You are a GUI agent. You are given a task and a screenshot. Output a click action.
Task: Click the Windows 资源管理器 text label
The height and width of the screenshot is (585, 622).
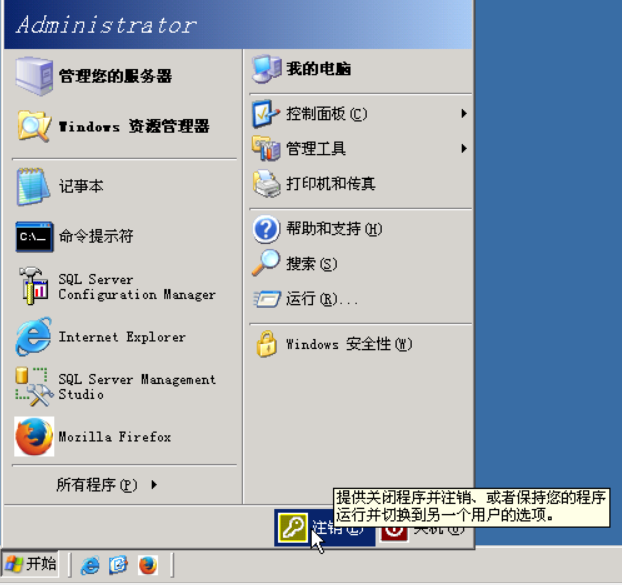coord(134,127)
